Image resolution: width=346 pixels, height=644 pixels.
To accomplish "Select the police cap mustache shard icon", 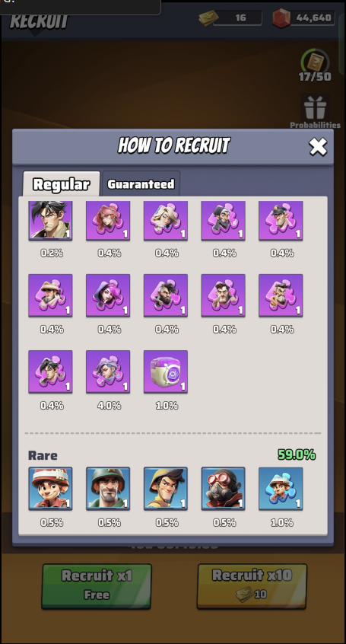I will [x=281, y=220].
